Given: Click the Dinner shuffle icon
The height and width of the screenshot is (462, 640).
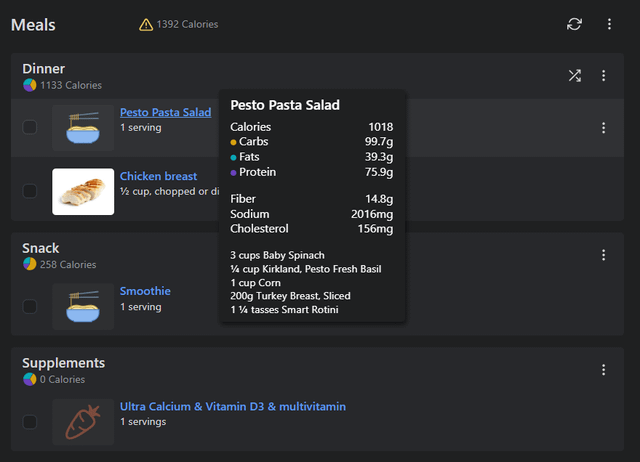Looking at the screenshot, I should point(575,76).
